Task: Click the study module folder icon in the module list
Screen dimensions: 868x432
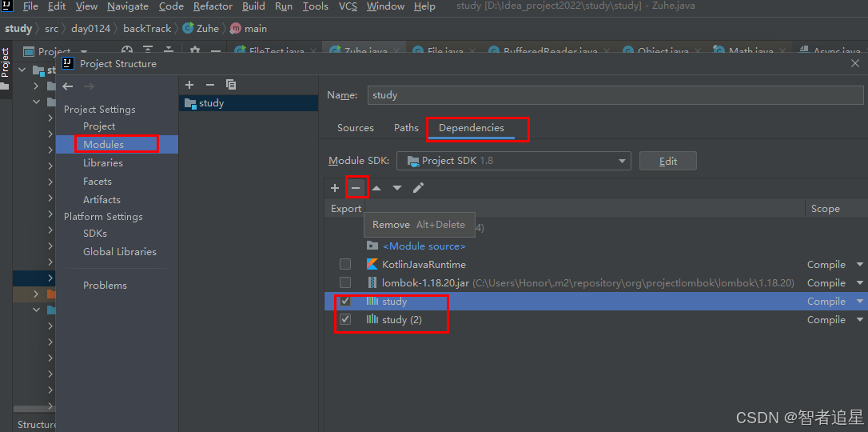Action: [190, 103]
